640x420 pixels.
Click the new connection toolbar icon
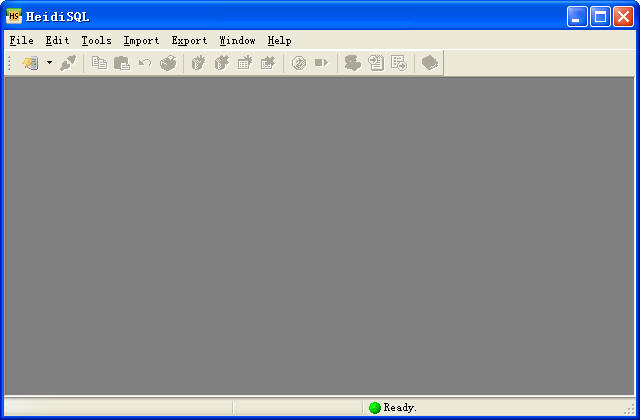coord(30,63)
